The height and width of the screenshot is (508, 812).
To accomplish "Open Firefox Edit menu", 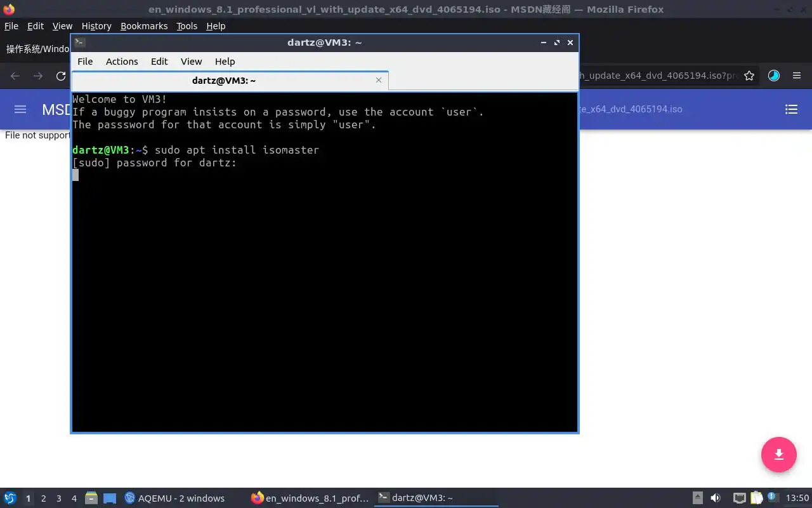I will pos(36,26).
